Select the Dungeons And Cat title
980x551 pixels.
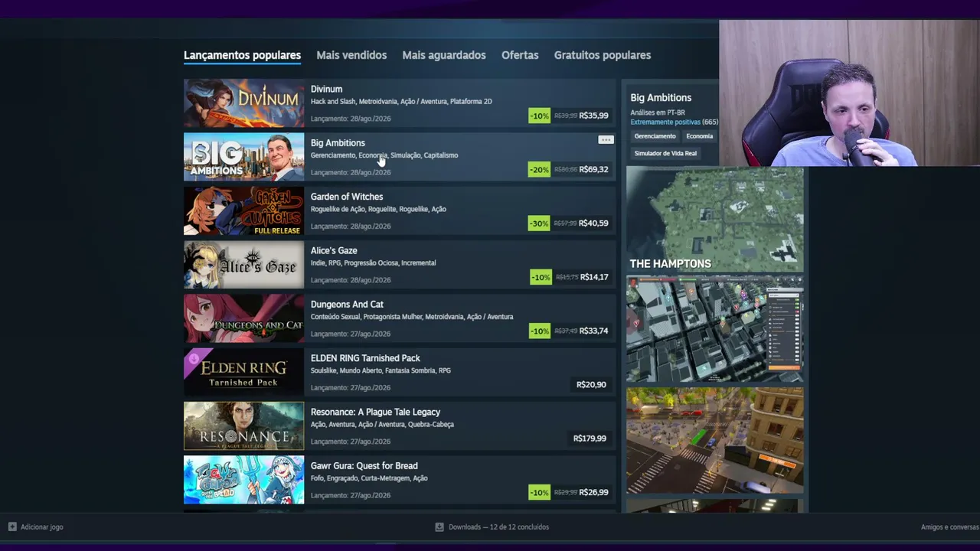tap(347, 305)
